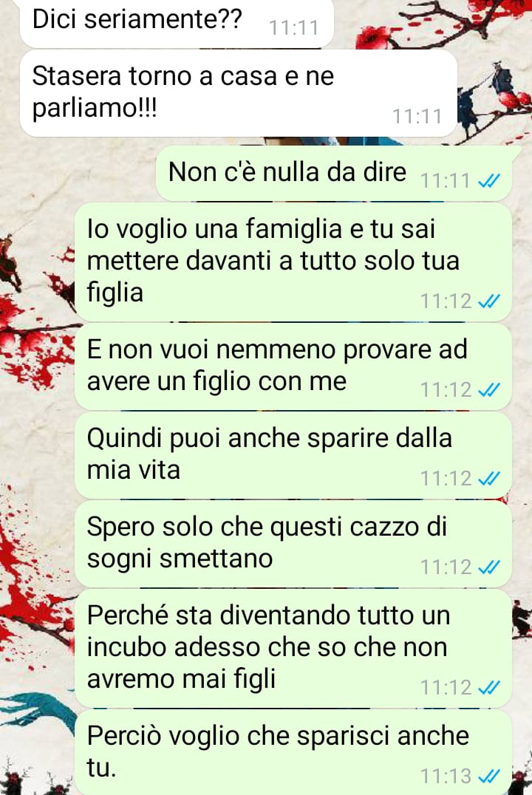Click double-check icon on 'Io voglio una famiglia' message

point(489,301)
